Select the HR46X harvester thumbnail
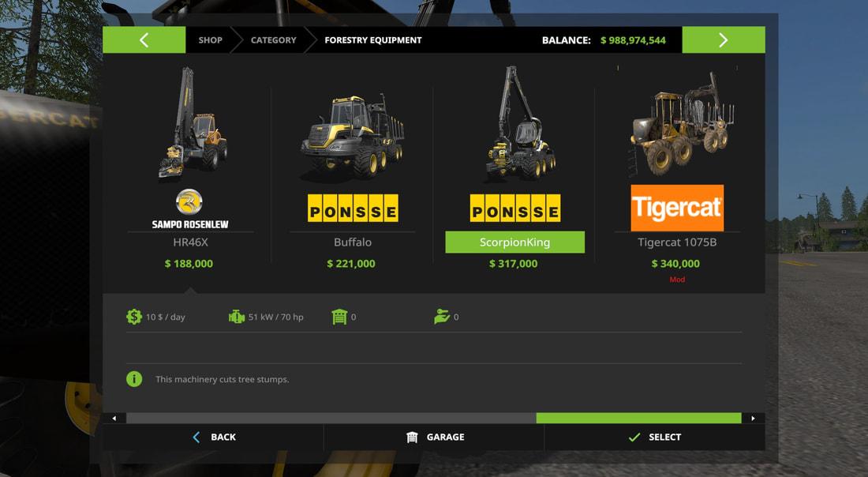This screenshot has width=868, height=477. click(x=192, y=123)
